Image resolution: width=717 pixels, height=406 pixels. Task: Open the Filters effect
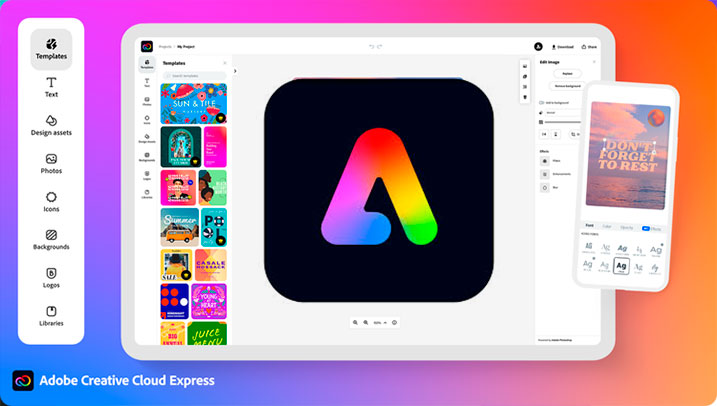[x=550, y=161]
